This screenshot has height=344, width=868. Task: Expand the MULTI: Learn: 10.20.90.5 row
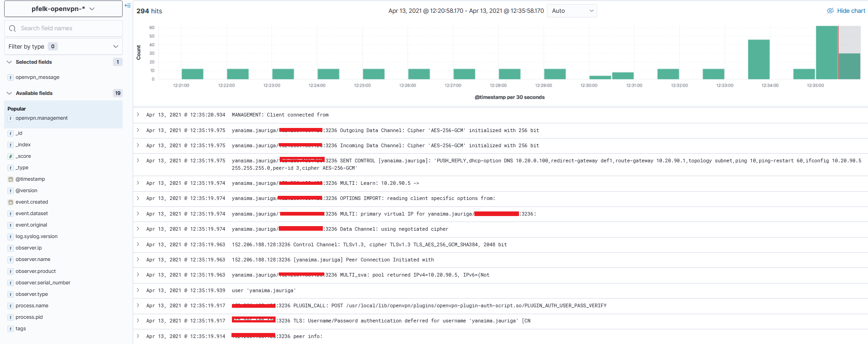coord(138,183)
